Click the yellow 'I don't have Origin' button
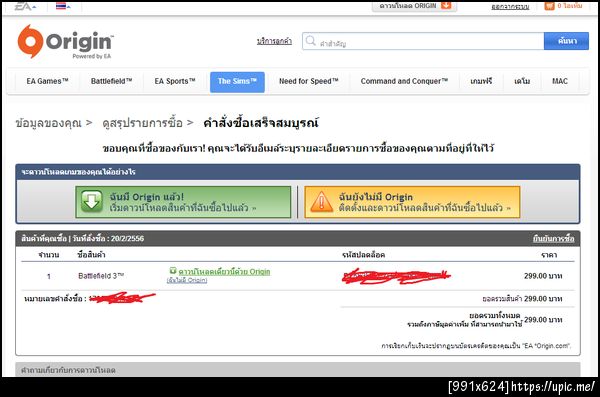 pos(412,202)
